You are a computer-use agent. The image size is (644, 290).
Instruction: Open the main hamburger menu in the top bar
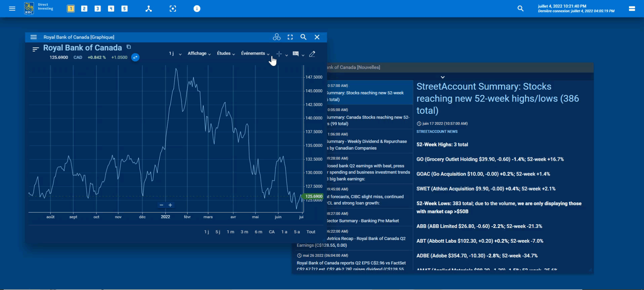point(12,9)
